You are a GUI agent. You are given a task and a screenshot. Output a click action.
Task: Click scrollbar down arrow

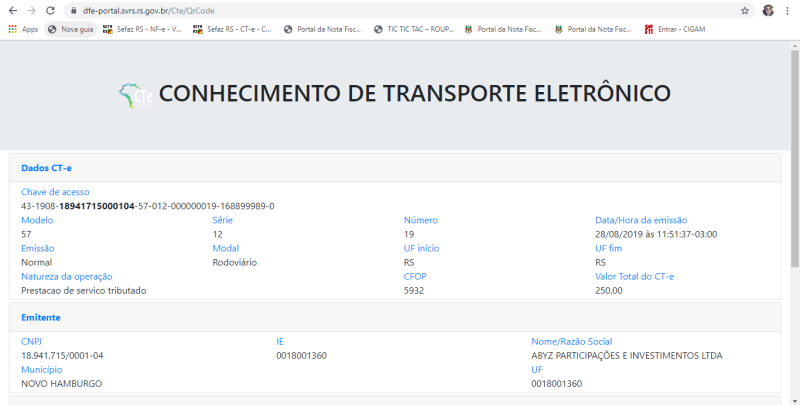tap(795, 400)
